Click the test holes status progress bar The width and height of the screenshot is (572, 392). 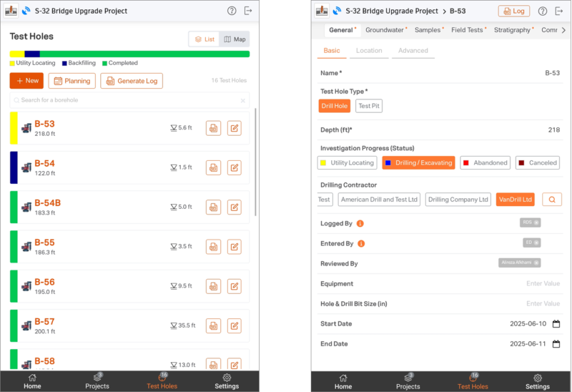click(x=129, y=54)
